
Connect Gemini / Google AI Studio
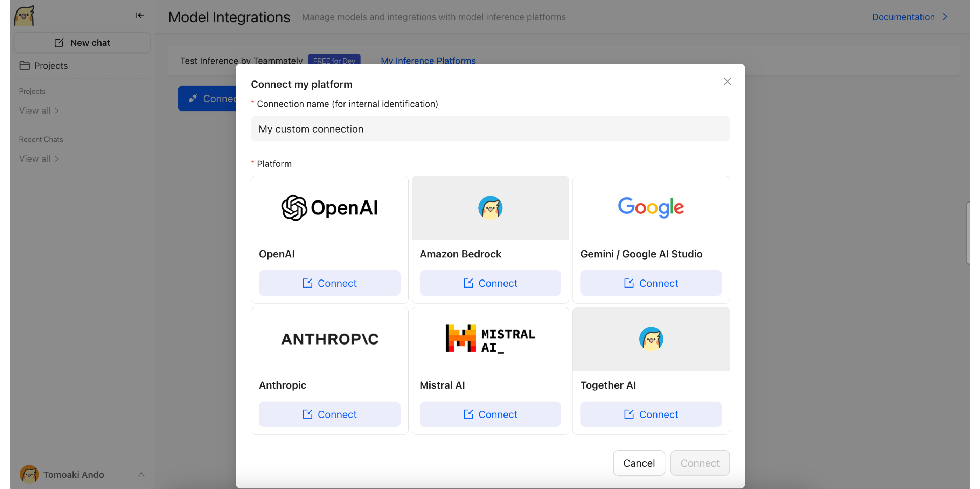click(x=651, y=283)
